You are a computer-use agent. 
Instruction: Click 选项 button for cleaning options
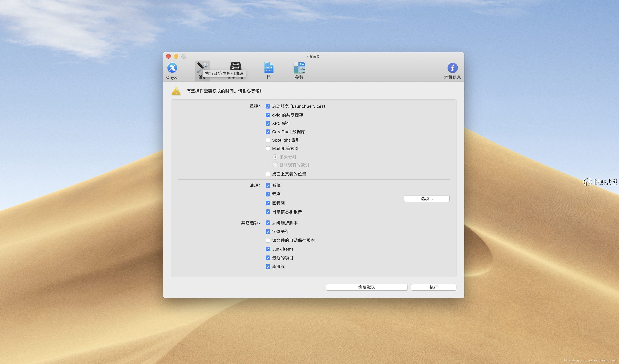[x=426, y=198]
